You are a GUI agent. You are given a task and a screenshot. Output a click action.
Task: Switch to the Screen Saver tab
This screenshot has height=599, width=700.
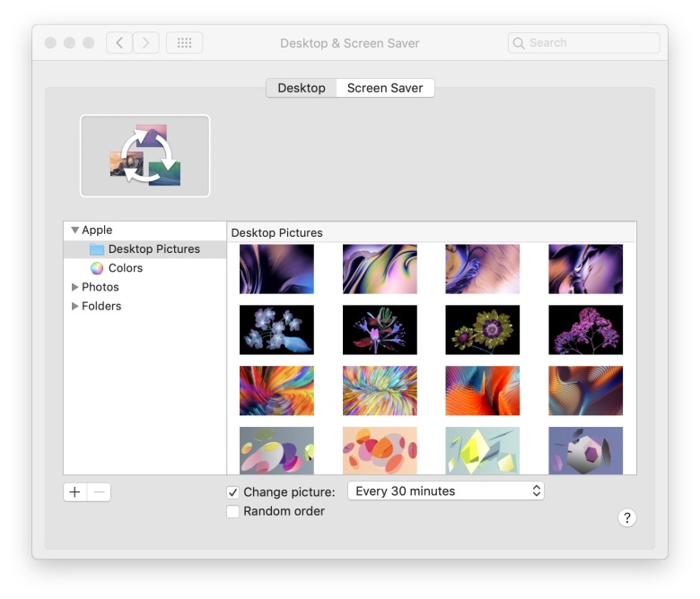coord(385,88)
